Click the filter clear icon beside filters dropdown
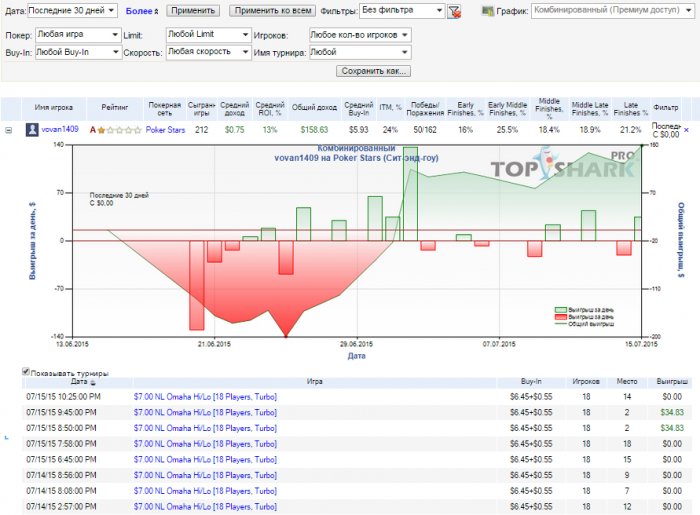Screen dimensions: 700x515 coord(455,12)
